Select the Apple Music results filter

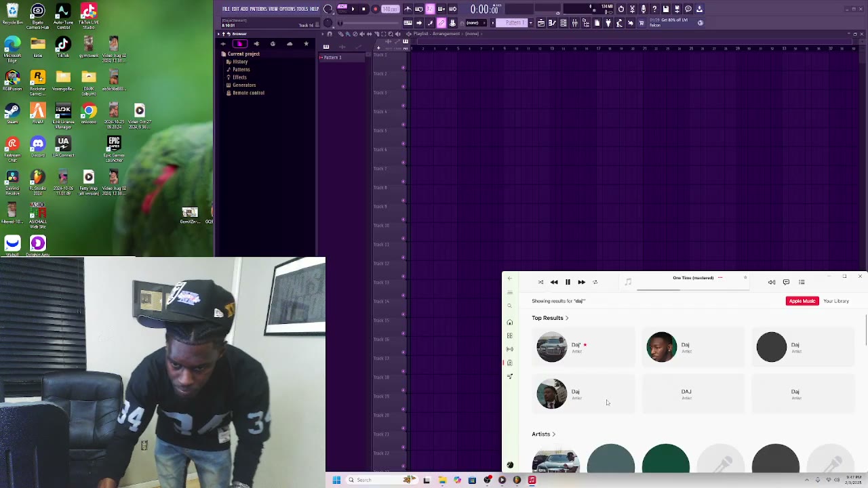(802, 301)
